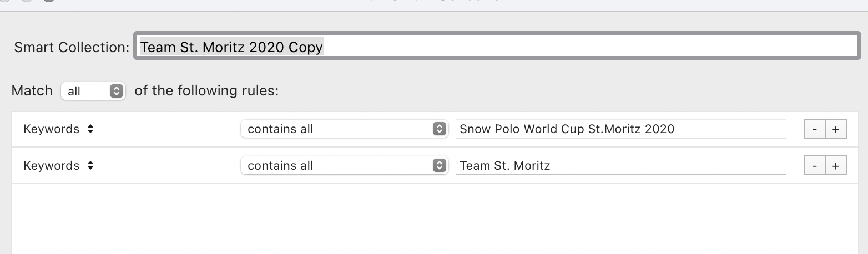Image resolution: width=868 pixels, height=254 pixels.
Task: Focus the 'Snow Polo World Cup St.Moritz 2020' field
Action: 620,129
